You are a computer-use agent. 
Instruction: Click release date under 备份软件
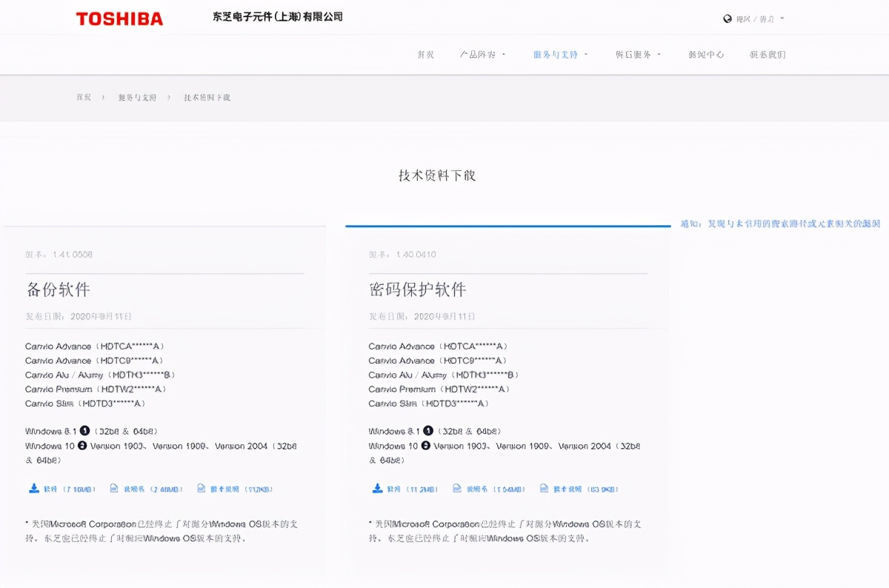79,316
